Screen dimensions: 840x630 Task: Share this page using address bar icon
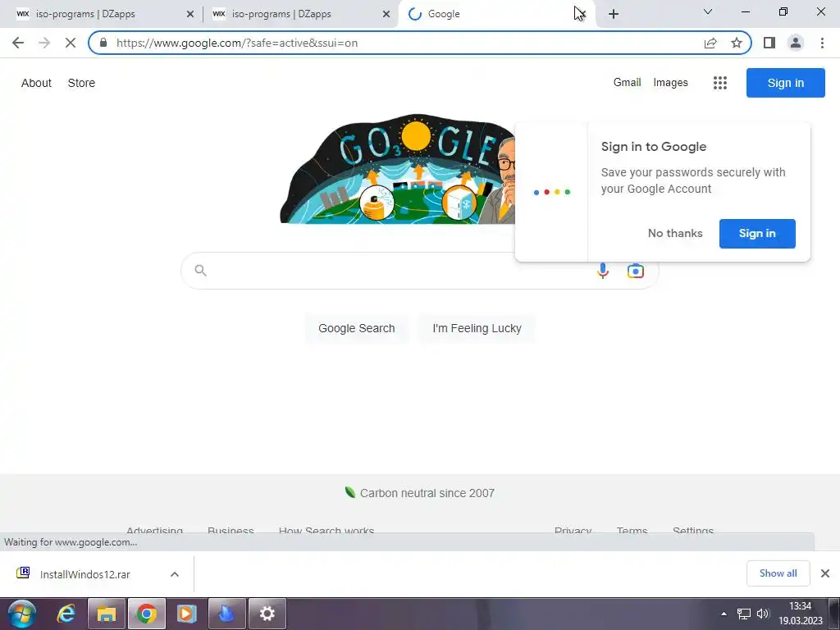[710, 43]
